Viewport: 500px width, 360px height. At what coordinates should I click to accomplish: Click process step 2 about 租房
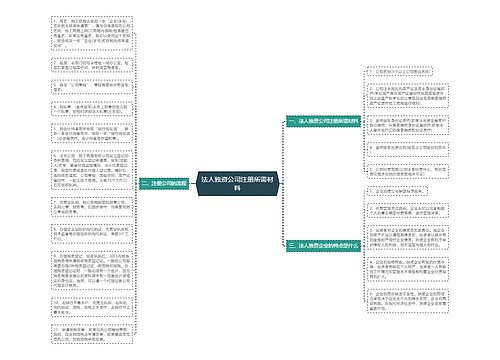(92, 65)
